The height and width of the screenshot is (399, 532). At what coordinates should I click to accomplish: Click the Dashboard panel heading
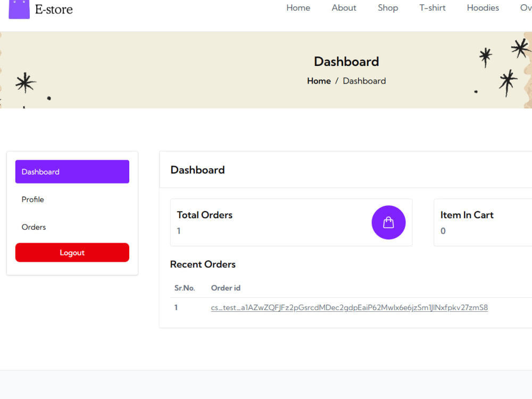coord(197,170)
